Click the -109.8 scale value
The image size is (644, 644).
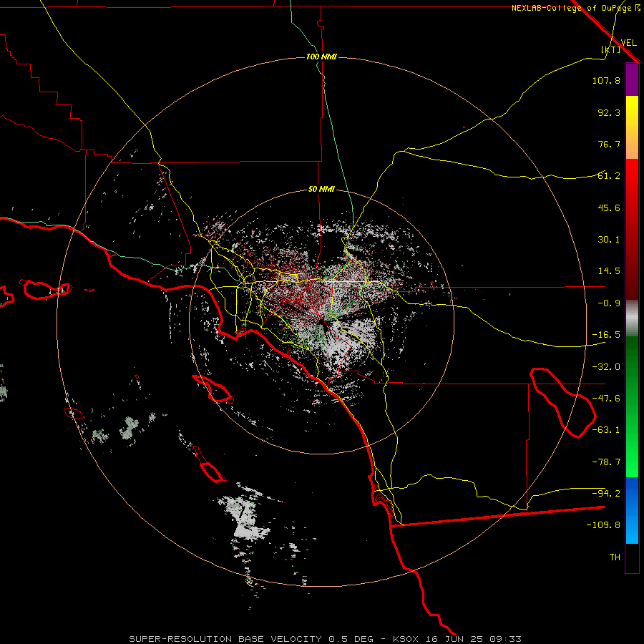point(603,525)
